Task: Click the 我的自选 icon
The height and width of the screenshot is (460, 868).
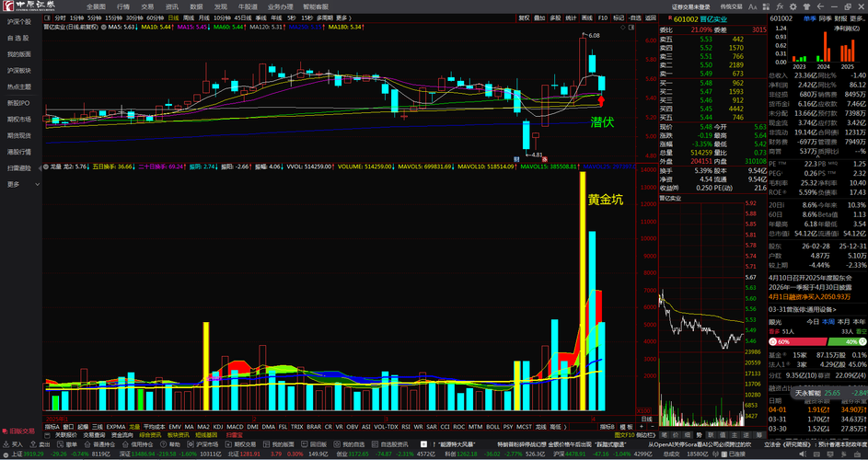Action: 337,444
